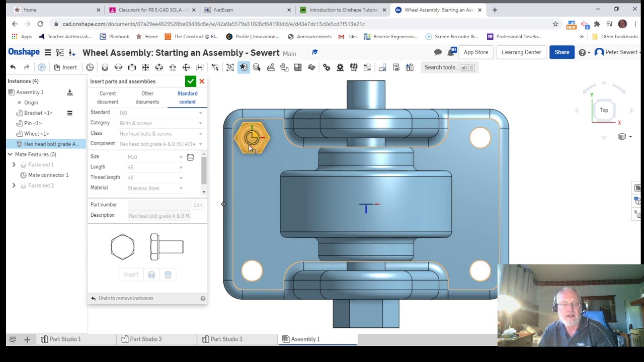
Task: Switch to the Other documents tab
Action: [147, 98]
